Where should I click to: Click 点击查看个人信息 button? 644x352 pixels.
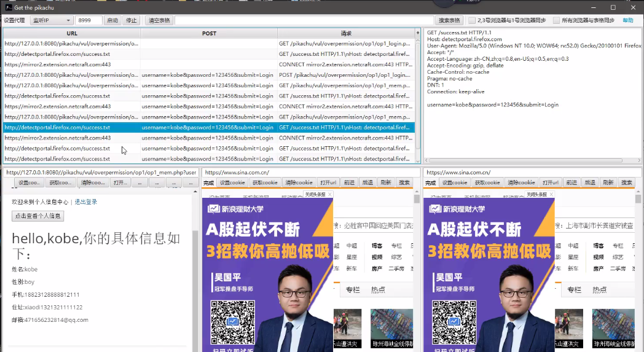click(x=38, y=216)
